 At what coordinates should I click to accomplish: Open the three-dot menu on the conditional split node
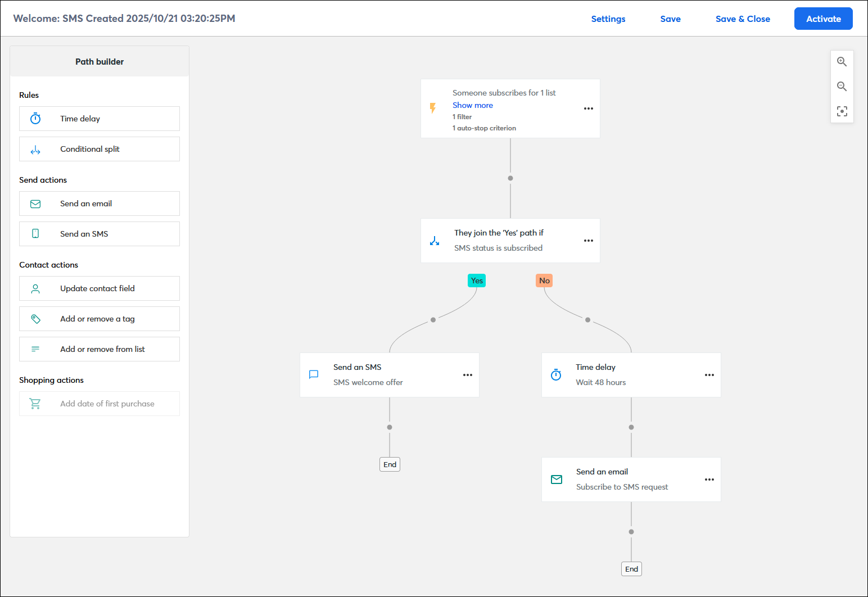tap(589, 241)
